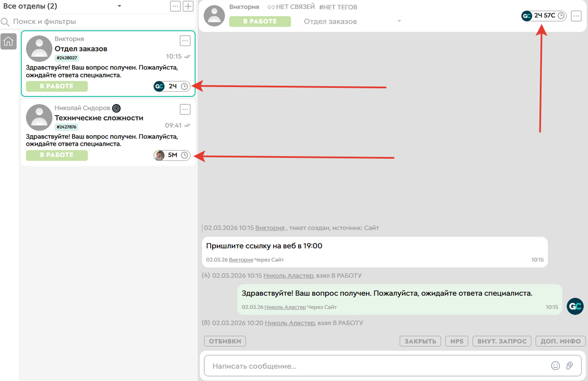Click the GC icon in chat header timer
This screenshot has width=588, height=381.
[x=526, y=16]
